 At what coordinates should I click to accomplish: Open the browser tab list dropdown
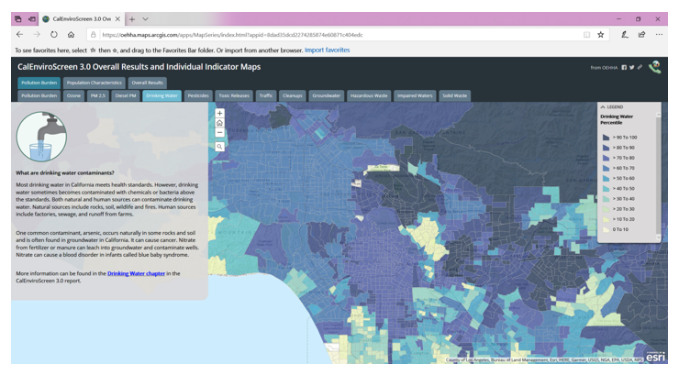click(x=145, y=19)
